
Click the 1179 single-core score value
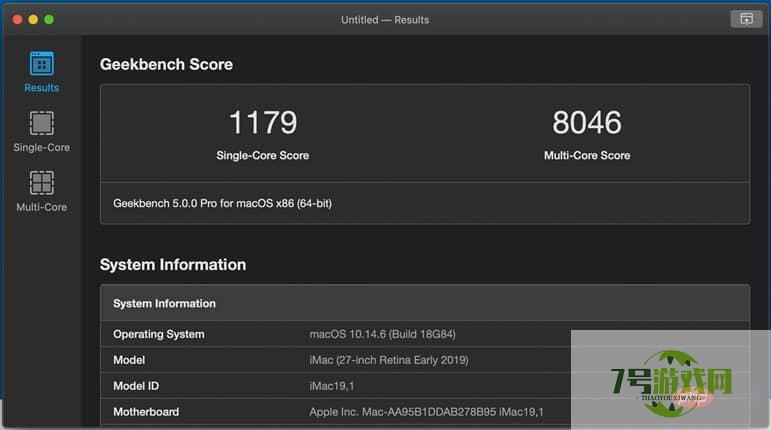click(x=263, y=122)
